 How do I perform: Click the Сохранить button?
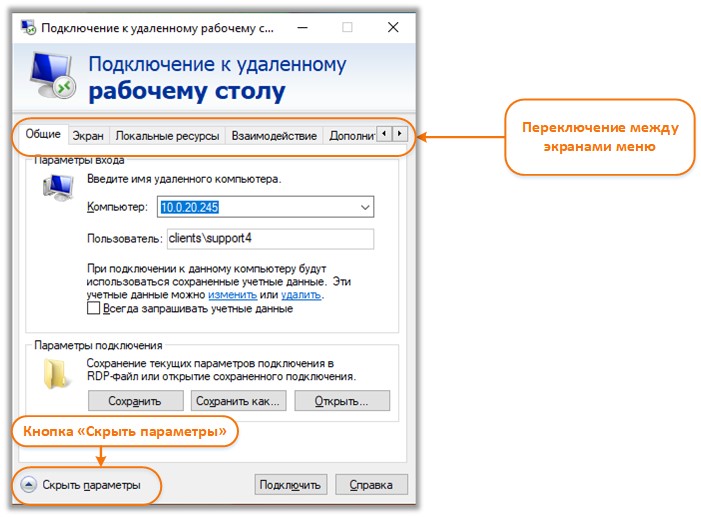pos(135,401)
